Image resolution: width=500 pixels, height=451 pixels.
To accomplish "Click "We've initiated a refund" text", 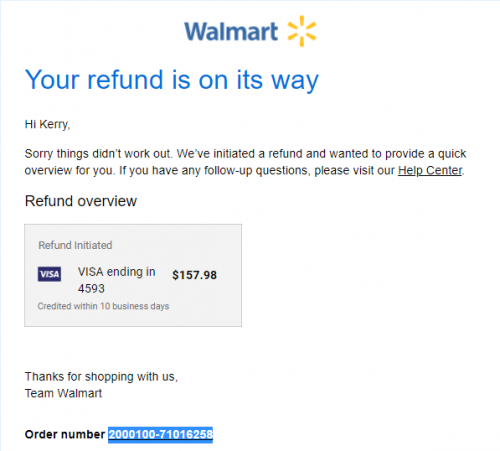I will (x=240, y=154).
